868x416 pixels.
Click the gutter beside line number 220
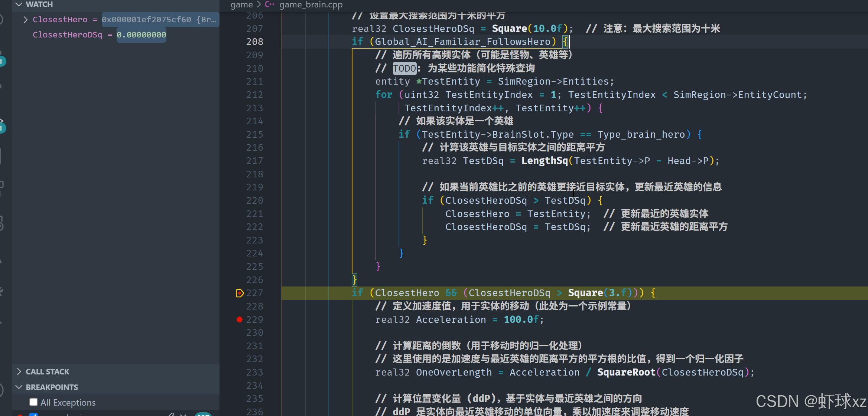click(240, 201)
